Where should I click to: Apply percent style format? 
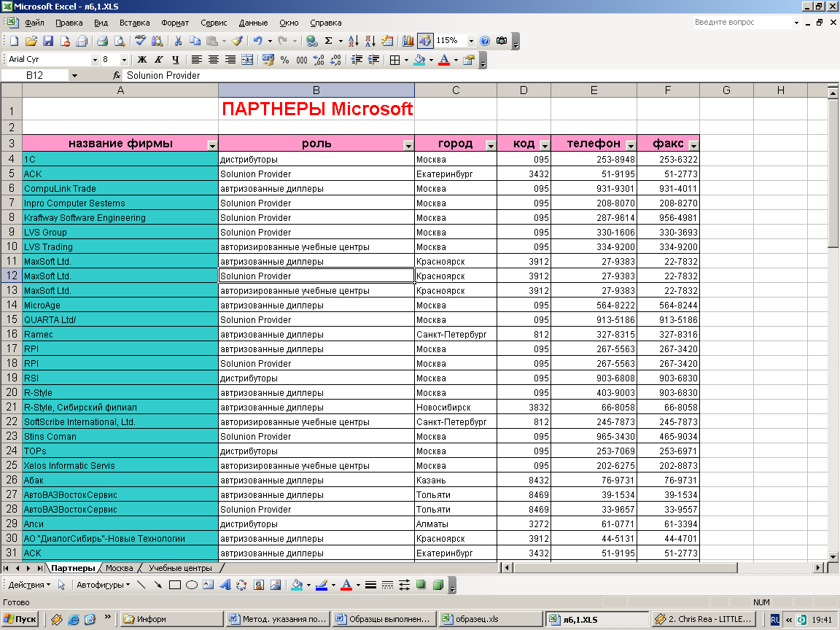tap(284, 60)
